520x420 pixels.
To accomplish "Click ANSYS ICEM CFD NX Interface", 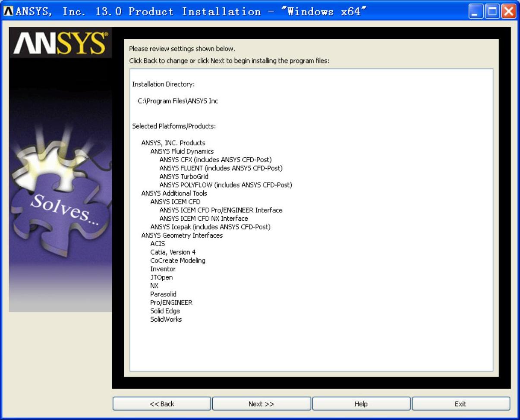I will click(204, 219).
